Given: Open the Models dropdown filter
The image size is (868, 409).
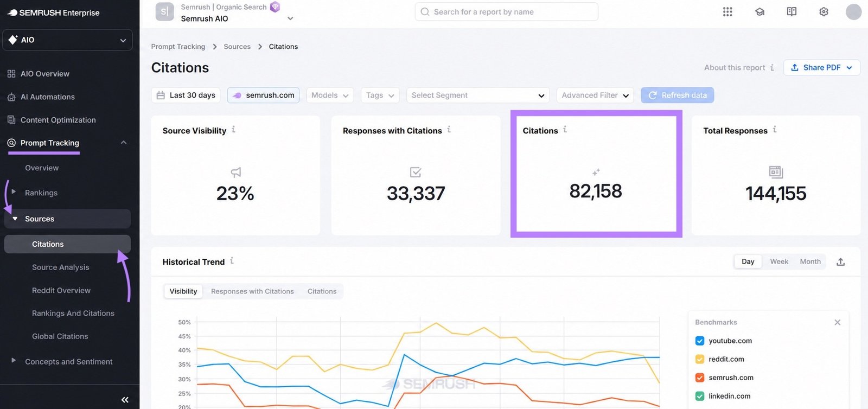Looking at the screenshot, I should [x=330, y=95].
